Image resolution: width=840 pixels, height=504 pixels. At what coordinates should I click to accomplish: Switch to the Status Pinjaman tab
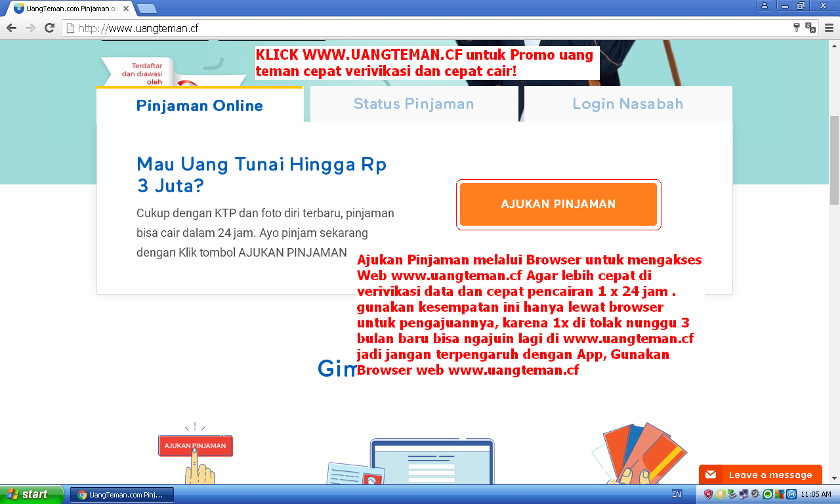tap(413, 104)
